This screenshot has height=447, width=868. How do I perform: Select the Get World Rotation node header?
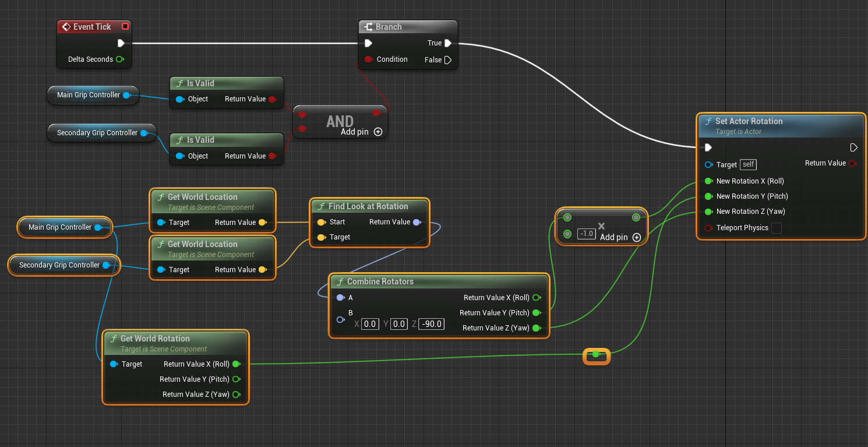tap(155, 339)
